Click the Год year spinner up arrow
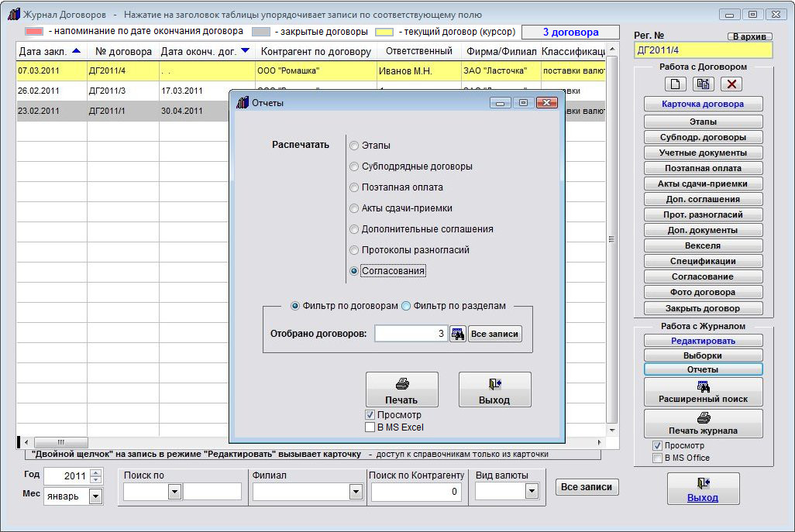Screen dimensions: 795x532 click(95, 472)
